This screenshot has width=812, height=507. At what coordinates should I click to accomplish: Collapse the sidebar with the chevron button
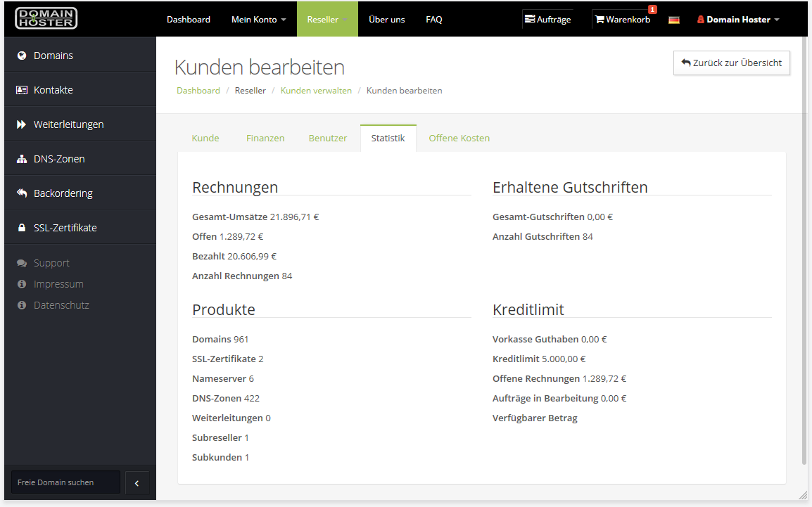pyautogui.click(x=137, y=483)
